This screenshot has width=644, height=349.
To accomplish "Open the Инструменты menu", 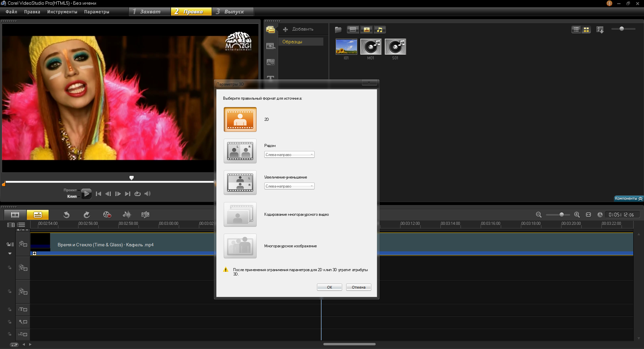I will pos(62,12).
